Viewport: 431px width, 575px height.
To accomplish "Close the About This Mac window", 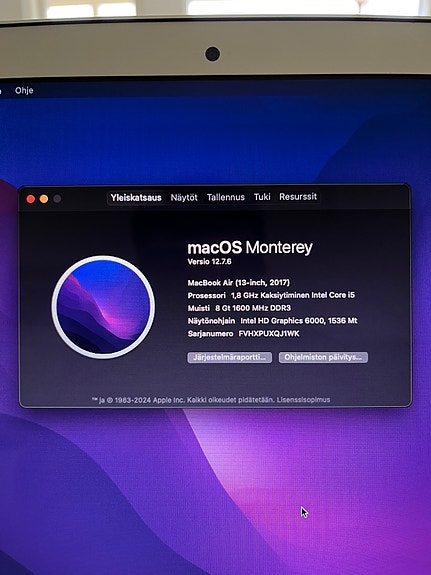I will (x=31, y=199).
